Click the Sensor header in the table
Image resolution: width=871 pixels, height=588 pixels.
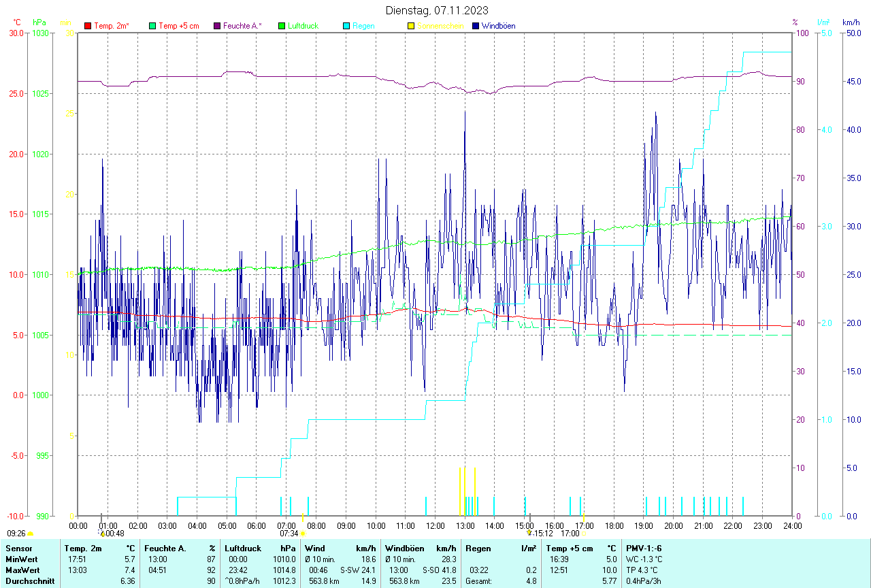click(18, 548)
